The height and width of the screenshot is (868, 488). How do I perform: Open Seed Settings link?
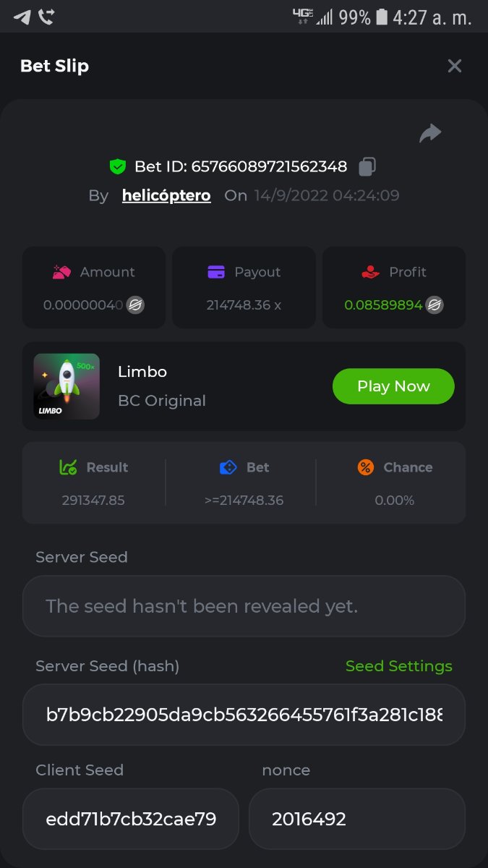(x=398, y=666)
